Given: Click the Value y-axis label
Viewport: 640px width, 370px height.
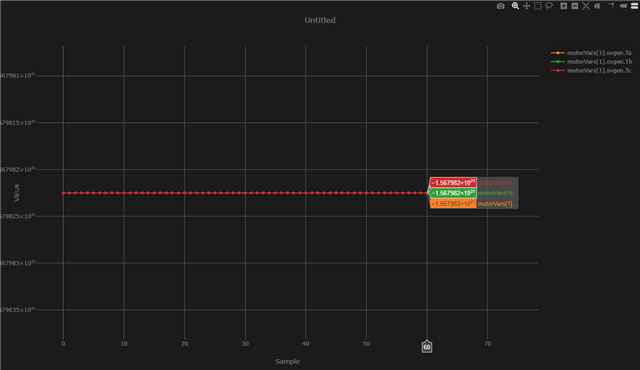Looking at the screenshot, I should [x=17, y=193].
